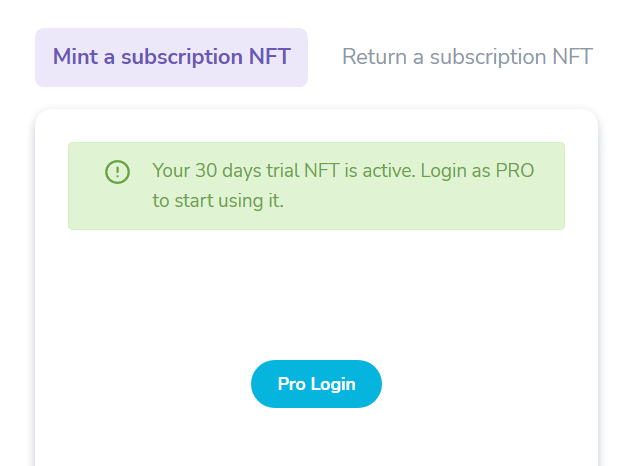Click the blank white card area below Pro Login

pyautogui.click(x=316, y=437)
